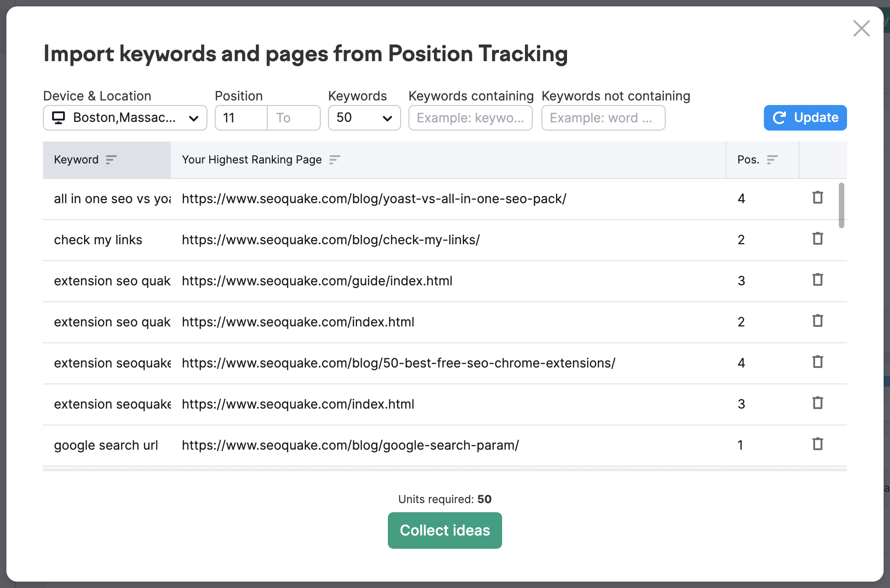Delete the row linking to 50-best-free-seo-chrome-extensions
This screenshot has height=588, width=890.
(x=817, y=362)
